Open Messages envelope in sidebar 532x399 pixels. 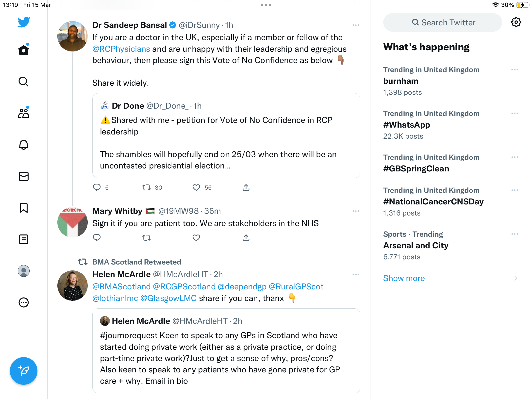tap(24, 176)
